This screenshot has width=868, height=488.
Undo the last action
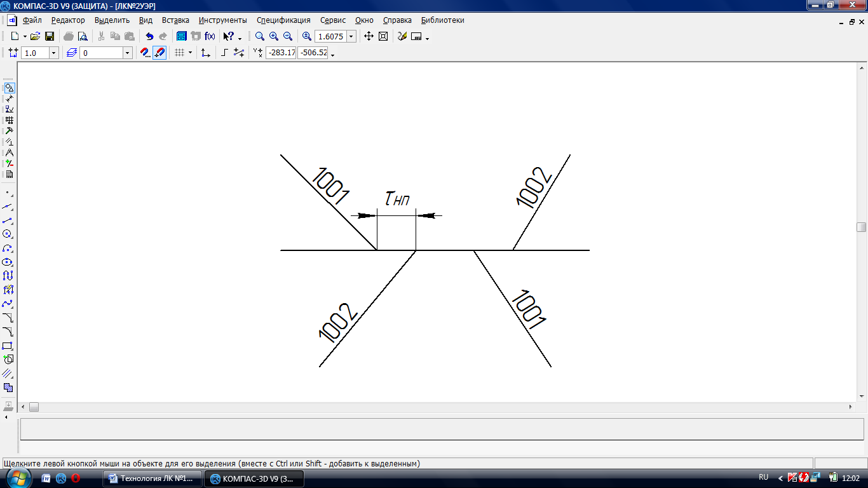coord(149,36)
